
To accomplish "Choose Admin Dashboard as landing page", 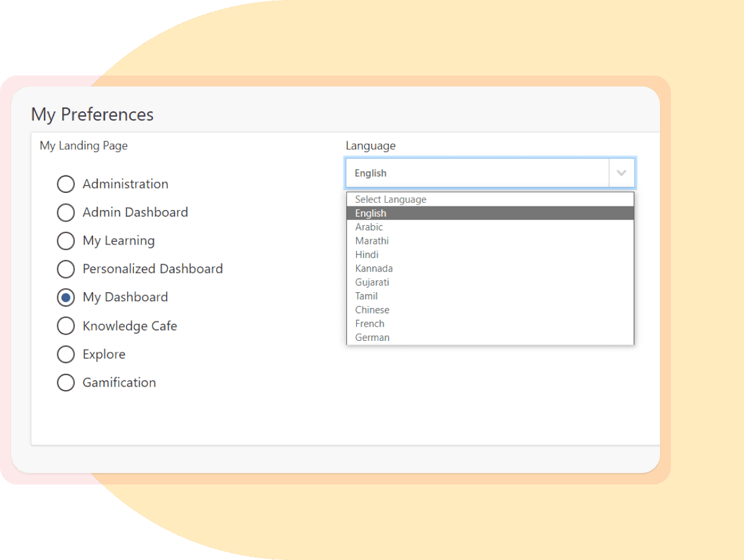I will [66, 212].
